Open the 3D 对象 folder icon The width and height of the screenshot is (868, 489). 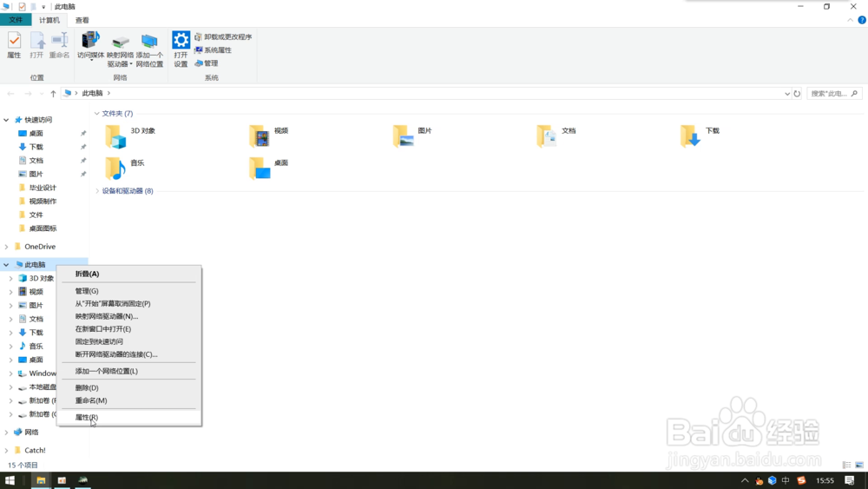point(115,136)
